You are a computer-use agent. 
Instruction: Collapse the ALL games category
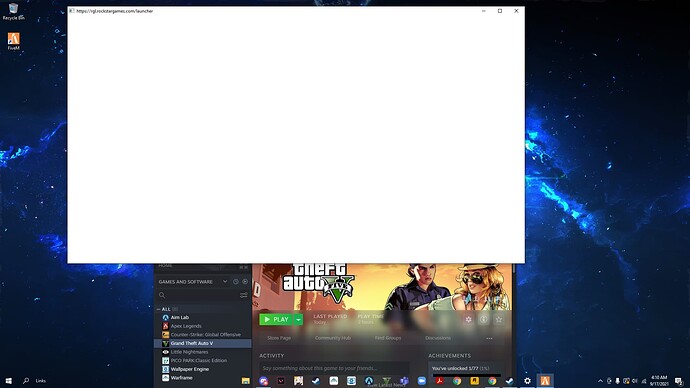158,309
